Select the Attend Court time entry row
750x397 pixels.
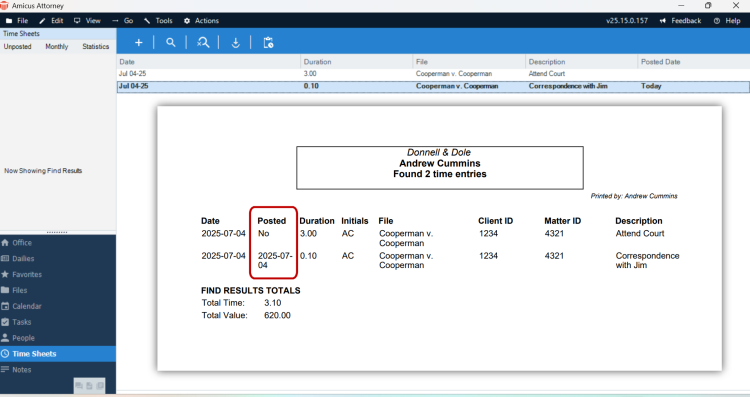click(x=433, y=74)
